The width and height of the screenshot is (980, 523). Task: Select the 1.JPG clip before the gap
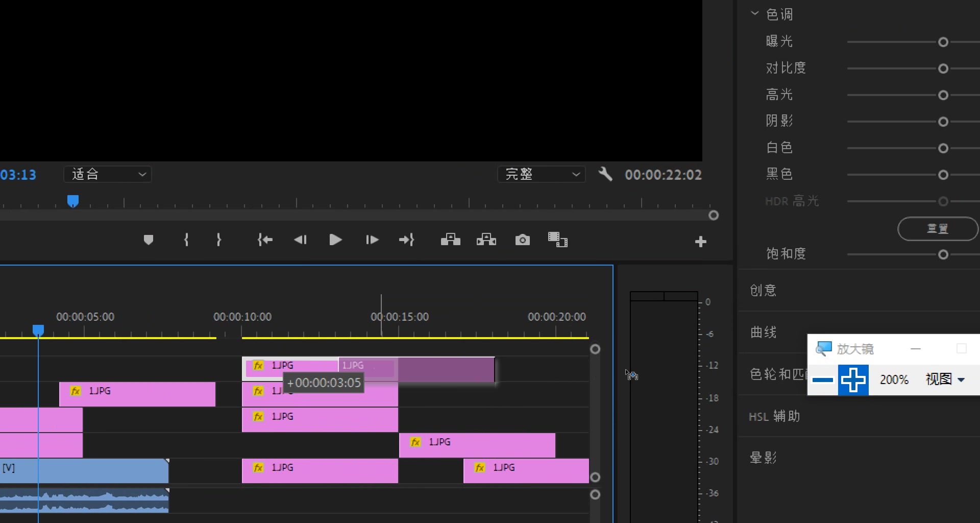(x=137, y=394)
